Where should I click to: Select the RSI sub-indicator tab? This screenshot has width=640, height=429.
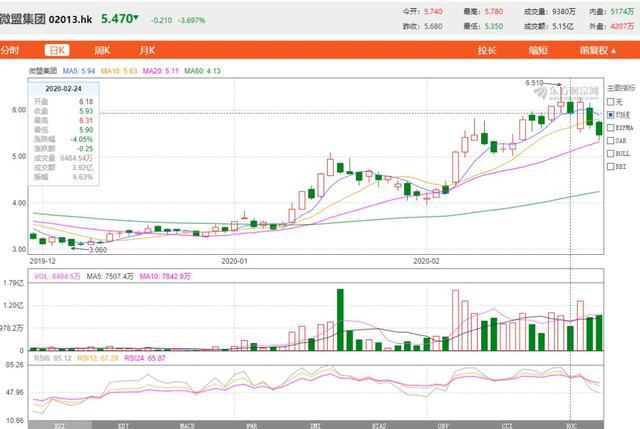coord(59,424)
